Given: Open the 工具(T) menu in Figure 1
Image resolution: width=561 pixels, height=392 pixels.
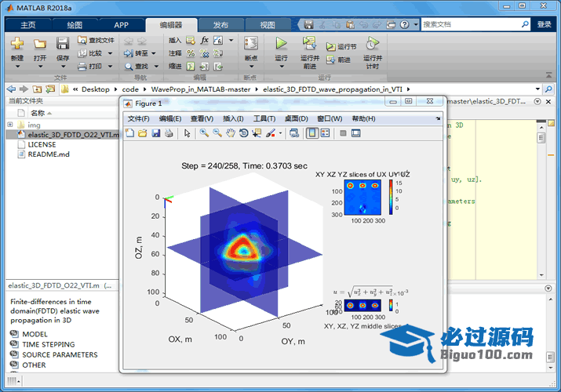Looking at the screenshot, I should 264,118.
